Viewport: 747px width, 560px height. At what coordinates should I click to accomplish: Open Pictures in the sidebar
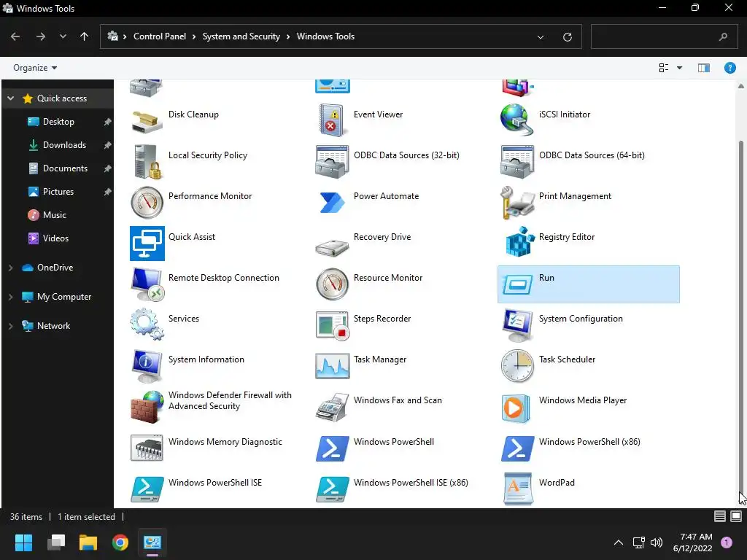click(58, 192)
